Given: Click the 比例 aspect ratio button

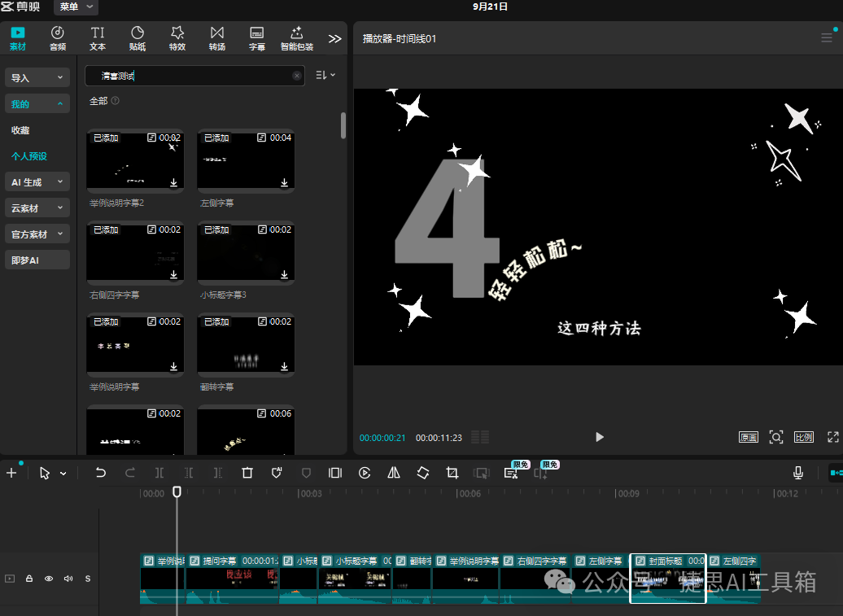Looking at the screenshot, I should coord(804,438).
